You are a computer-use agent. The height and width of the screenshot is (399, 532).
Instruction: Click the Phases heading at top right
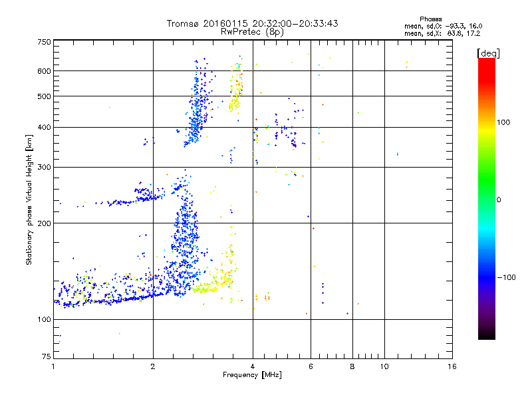430,19
